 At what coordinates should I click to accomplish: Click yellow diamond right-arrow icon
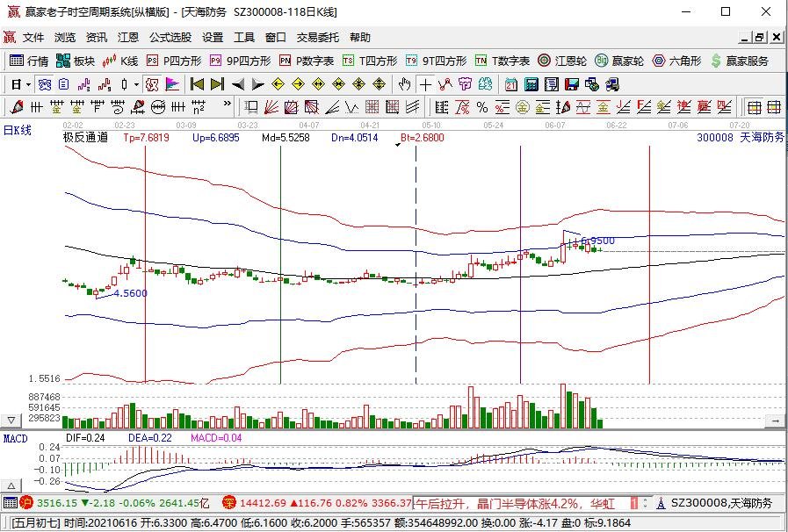pos(298,84)
